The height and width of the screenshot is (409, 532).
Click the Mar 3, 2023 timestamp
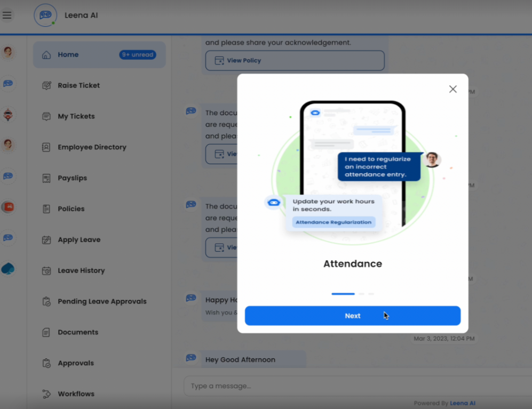coord(444,339)
